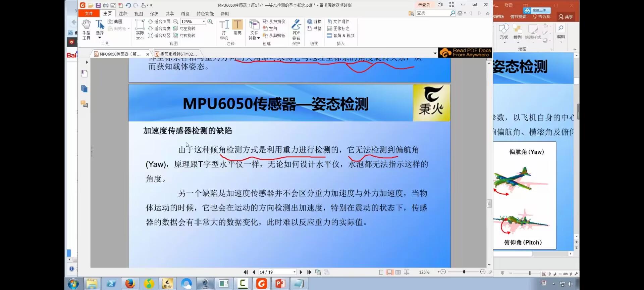Click the vertical scrollbar of PDF document
The height and width of the screenshot is (290, 644).
[x=489, y=203]
